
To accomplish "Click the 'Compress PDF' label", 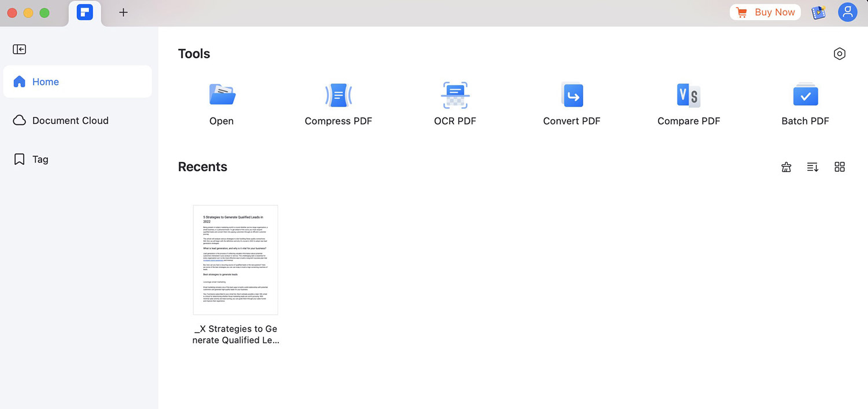I will click(x=339, y=121).
